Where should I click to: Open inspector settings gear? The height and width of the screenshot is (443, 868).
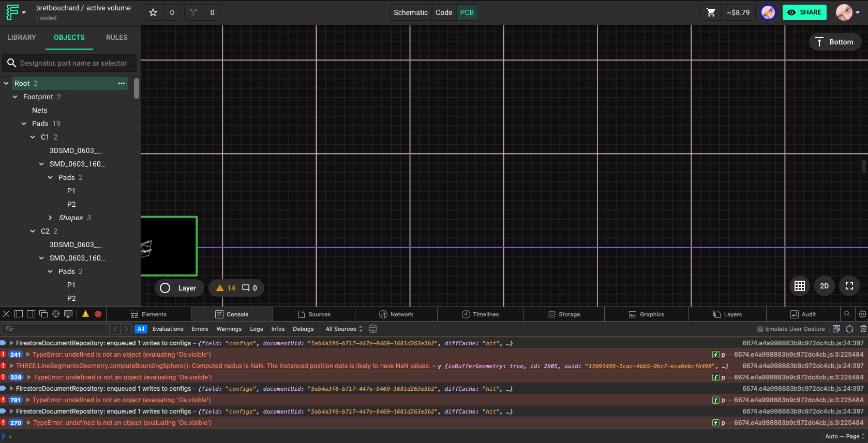tap(862, 314)
